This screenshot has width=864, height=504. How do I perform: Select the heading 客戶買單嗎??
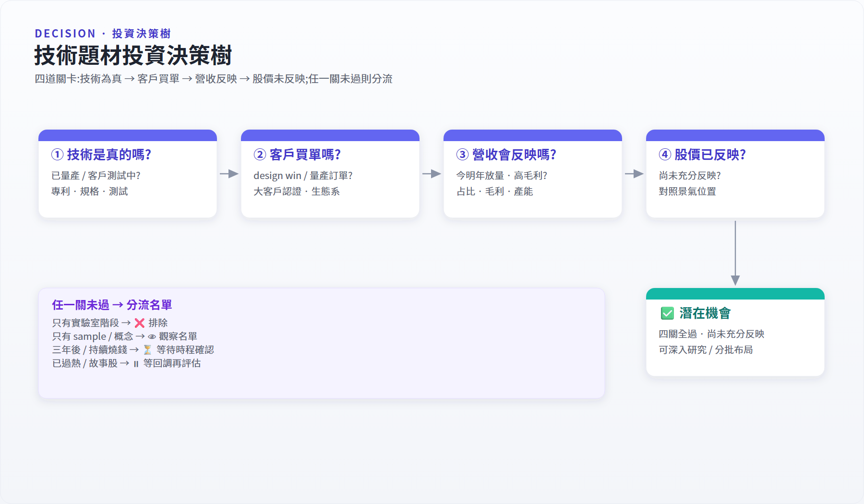(305, 155)
